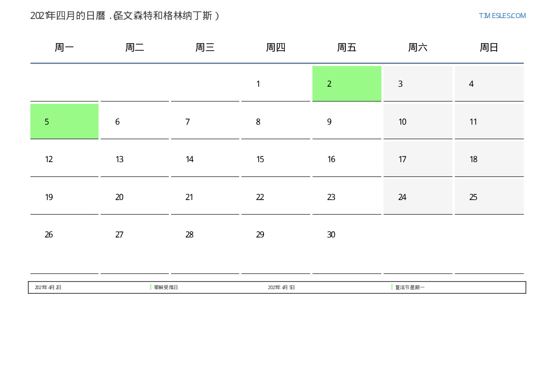Select day 20 on the calendar

pos(135,197)
